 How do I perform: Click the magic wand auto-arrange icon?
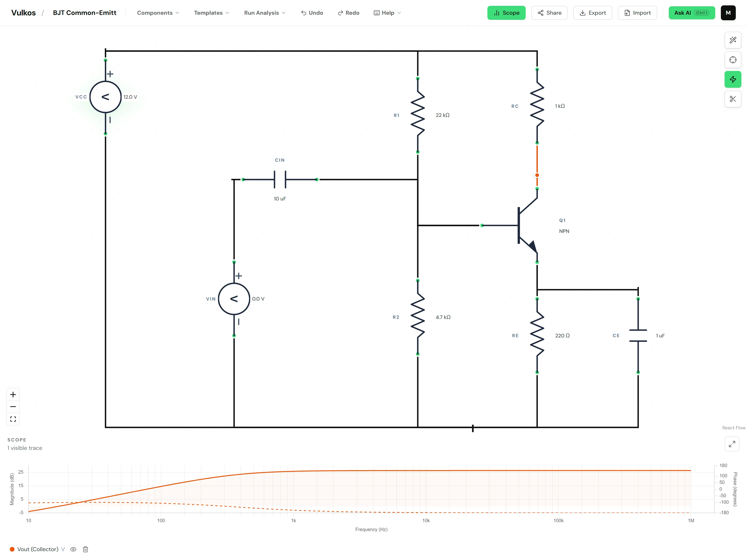[733, 40]
